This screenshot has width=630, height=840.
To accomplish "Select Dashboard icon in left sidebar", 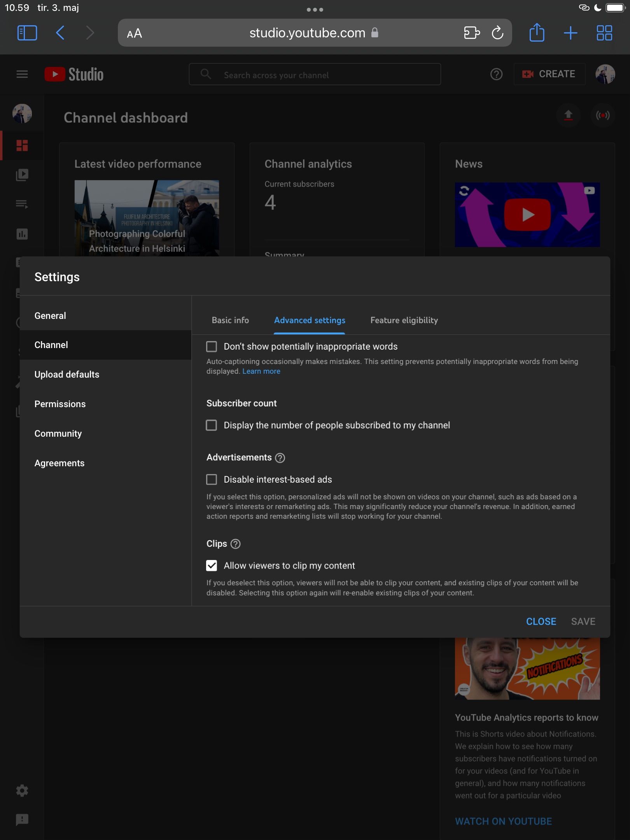I will point(22,145).
